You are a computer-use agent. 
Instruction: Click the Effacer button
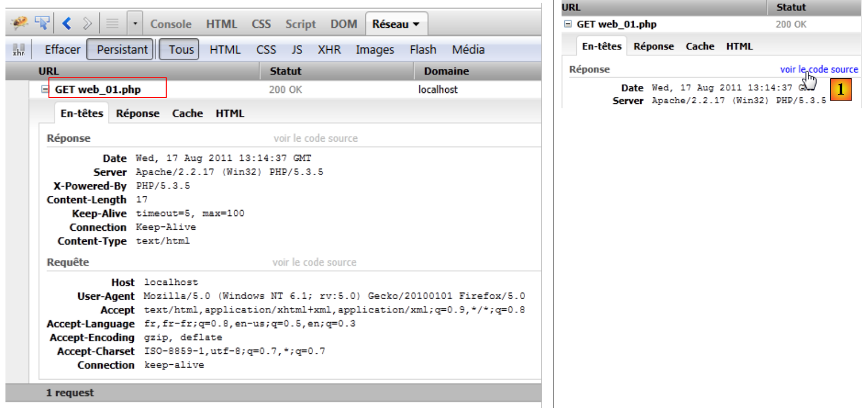[x=62, y=50]
